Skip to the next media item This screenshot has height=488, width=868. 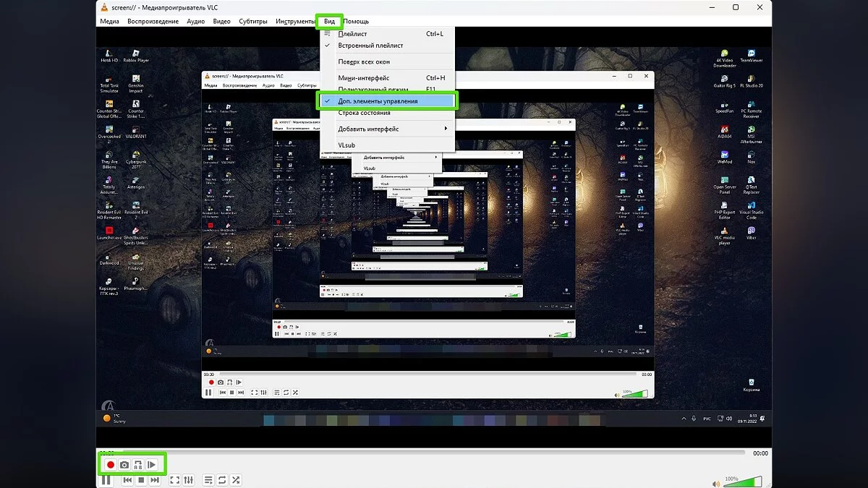[155, 480]
